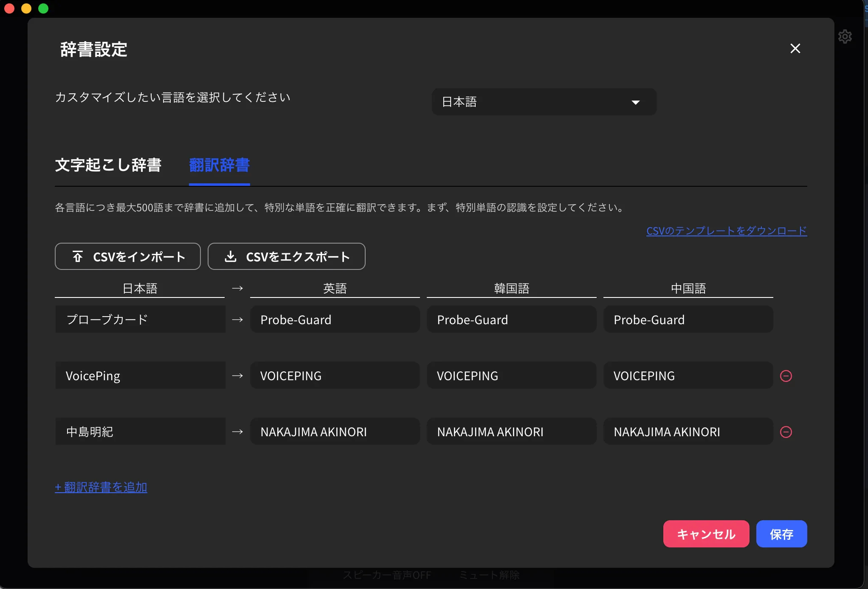868x589 pixels.
Task: Click the 英語 column header
Action: click(x=335, y=289)
